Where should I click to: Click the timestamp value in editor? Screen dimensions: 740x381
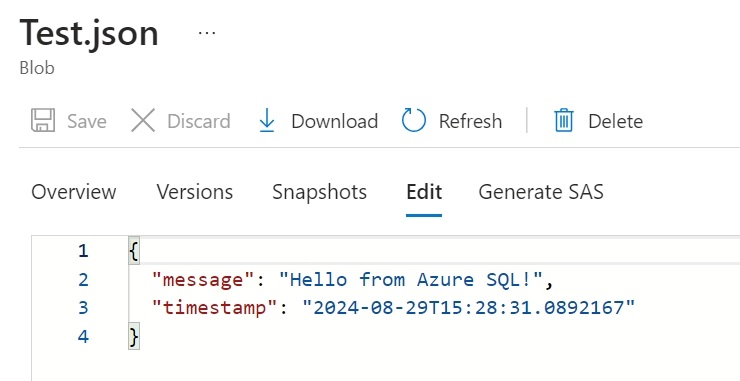[469, 308]
